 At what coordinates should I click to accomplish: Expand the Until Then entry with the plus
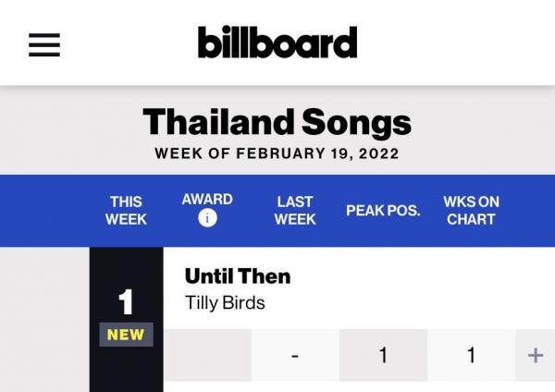click(536, 355)
